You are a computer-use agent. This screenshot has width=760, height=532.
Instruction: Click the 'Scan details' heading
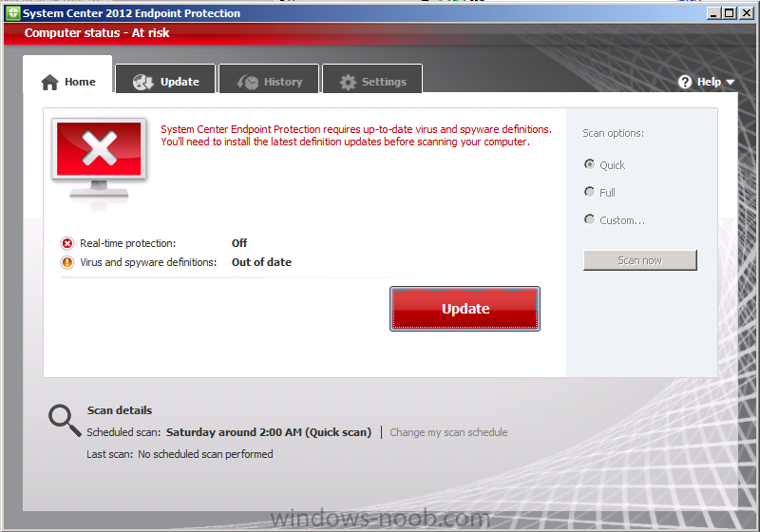point(120,410)
